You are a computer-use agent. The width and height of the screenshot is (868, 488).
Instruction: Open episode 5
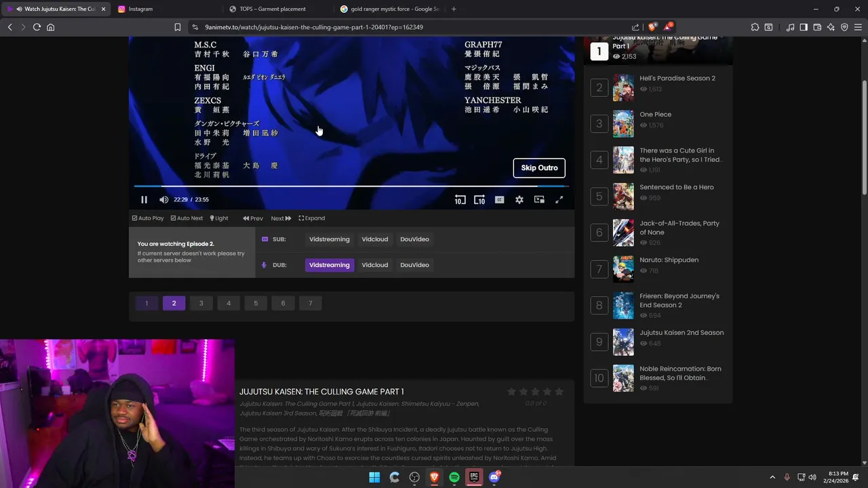pyautogui.click(x=256, y=303)
